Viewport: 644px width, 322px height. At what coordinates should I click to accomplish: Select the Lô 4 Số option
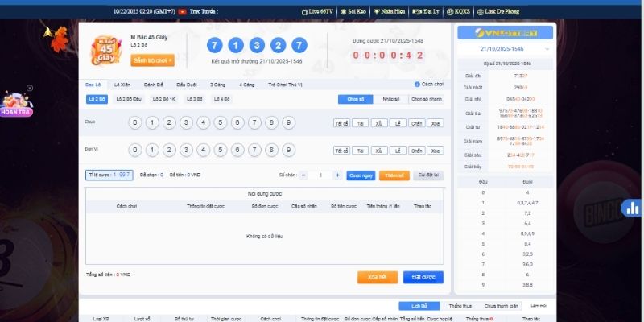point(222,99)
